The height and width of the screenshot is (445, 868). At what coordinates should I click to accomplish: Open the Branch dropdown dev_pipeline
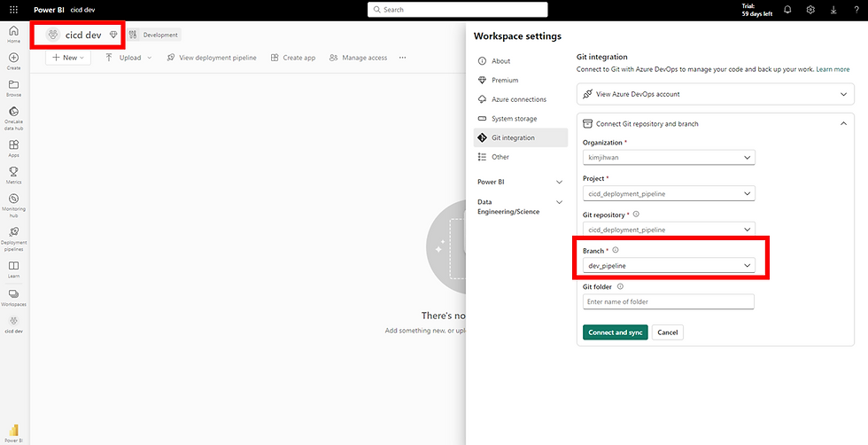669,265
